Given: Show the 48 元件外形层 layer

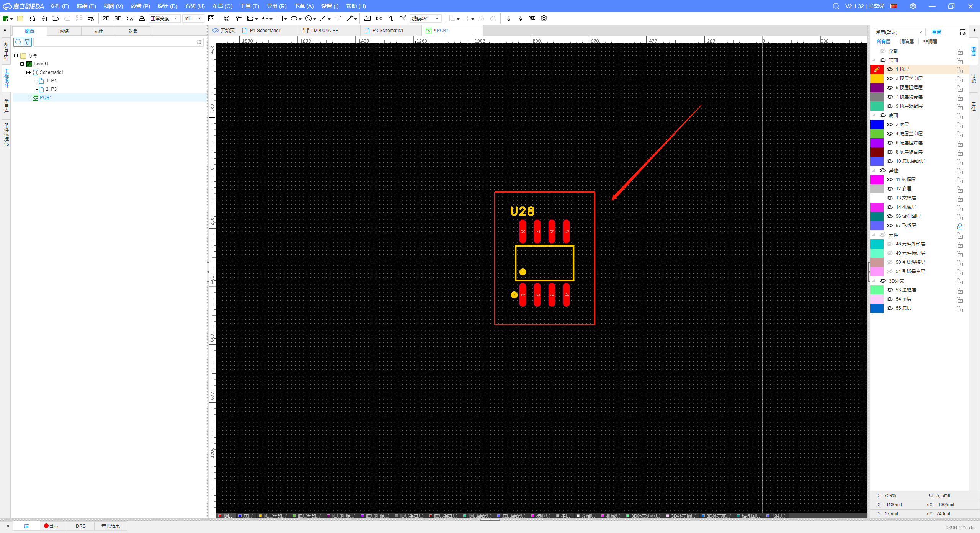Looking at the screenshot, I should (890, 244).
